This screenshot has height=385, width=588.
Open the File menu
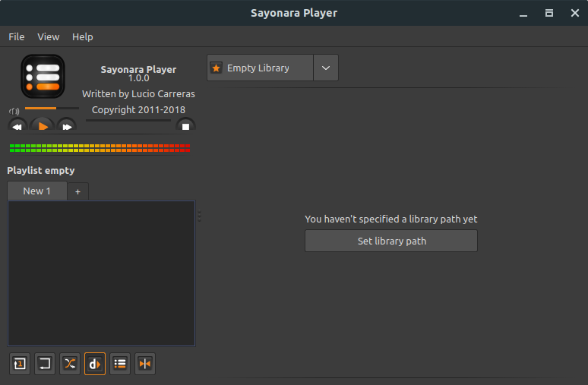click(x=17, y=36)
